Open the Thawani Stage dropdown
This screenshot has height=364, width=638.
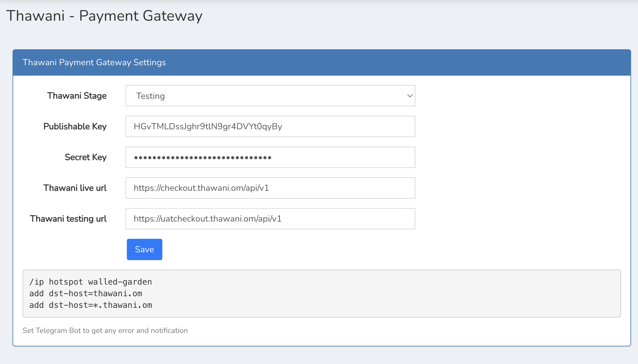tap(270, 96)
